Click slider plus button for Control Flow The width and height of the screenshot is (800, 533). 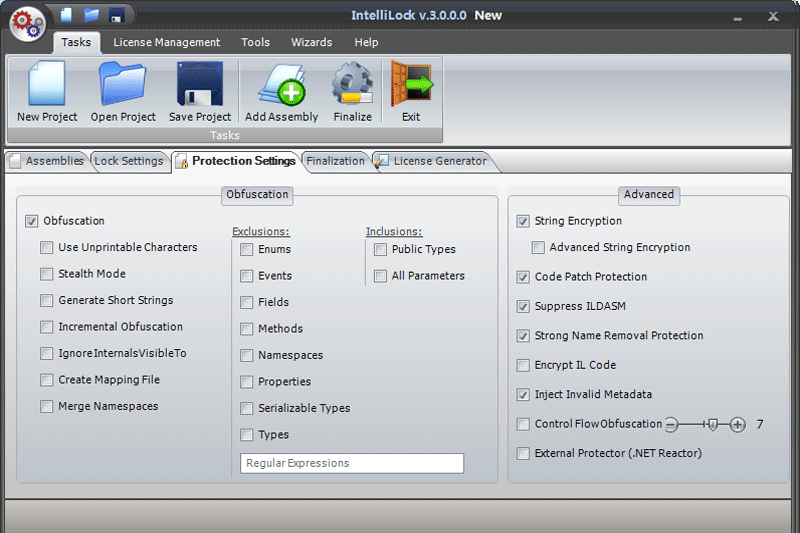737,424
